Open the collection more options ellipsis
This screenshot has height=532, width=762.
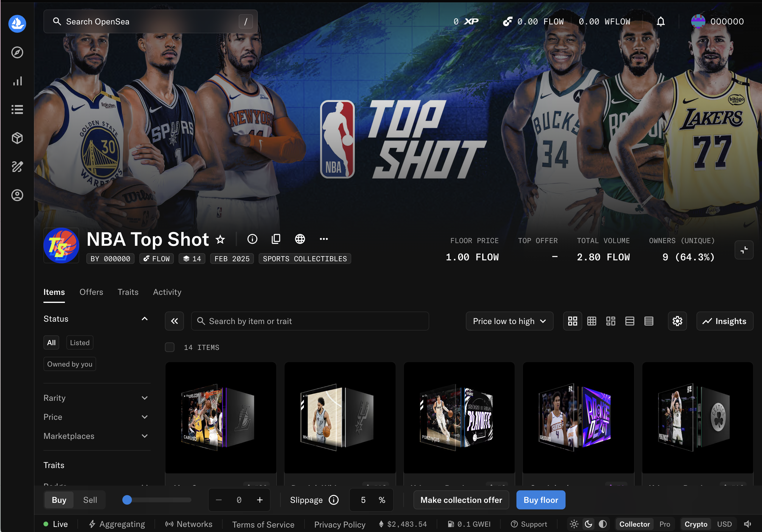[324, 239]
